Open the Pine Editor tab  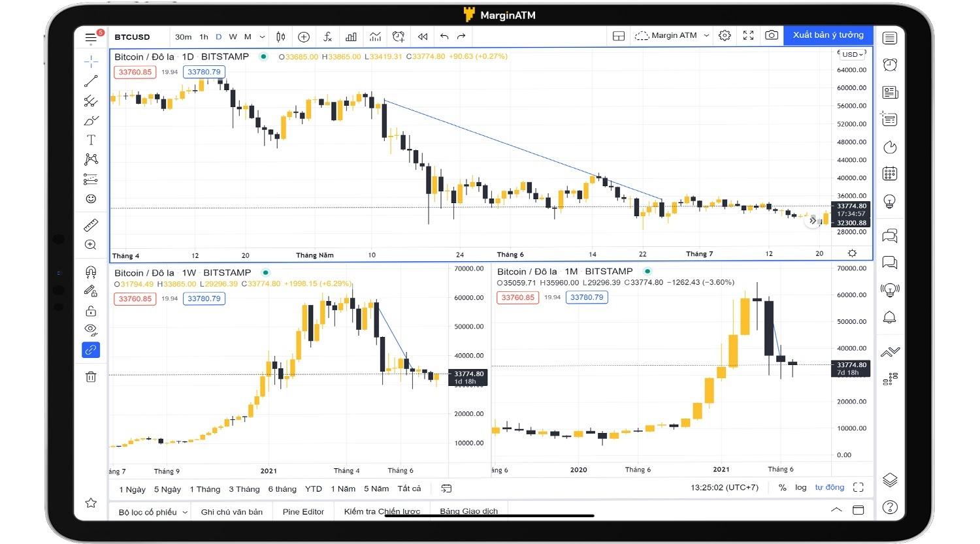point(303,512)
